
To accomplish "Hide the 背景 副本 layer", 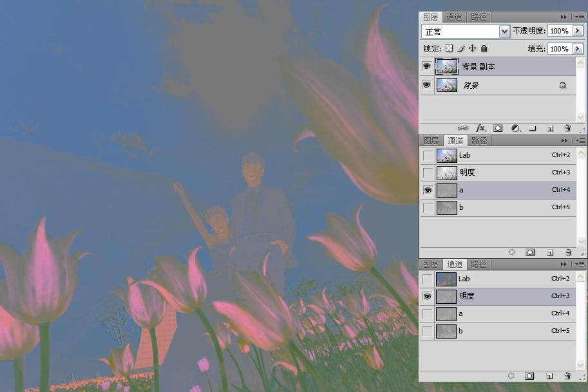I will 427,66.
